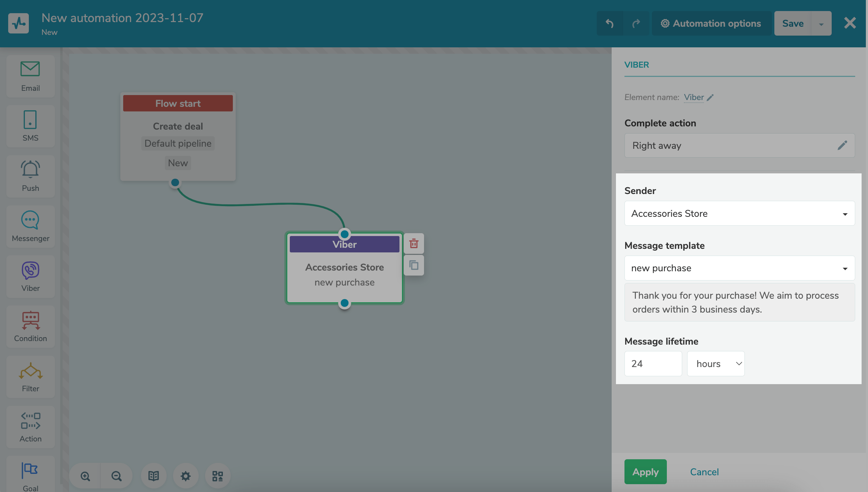Click the undo arrow in header
This screenshot has height=492, width=868.
(610, 23)
